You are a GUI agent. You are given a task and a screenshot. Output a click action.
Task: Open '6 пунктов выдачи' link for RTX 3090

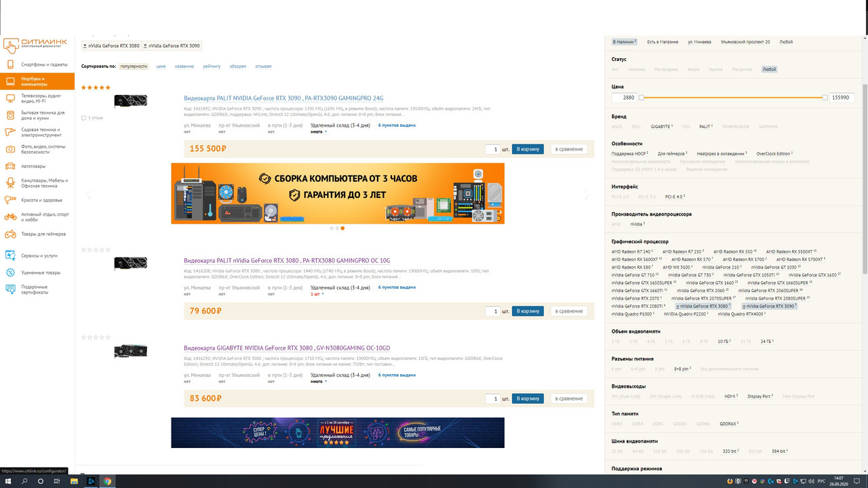[x=397, y=125]
